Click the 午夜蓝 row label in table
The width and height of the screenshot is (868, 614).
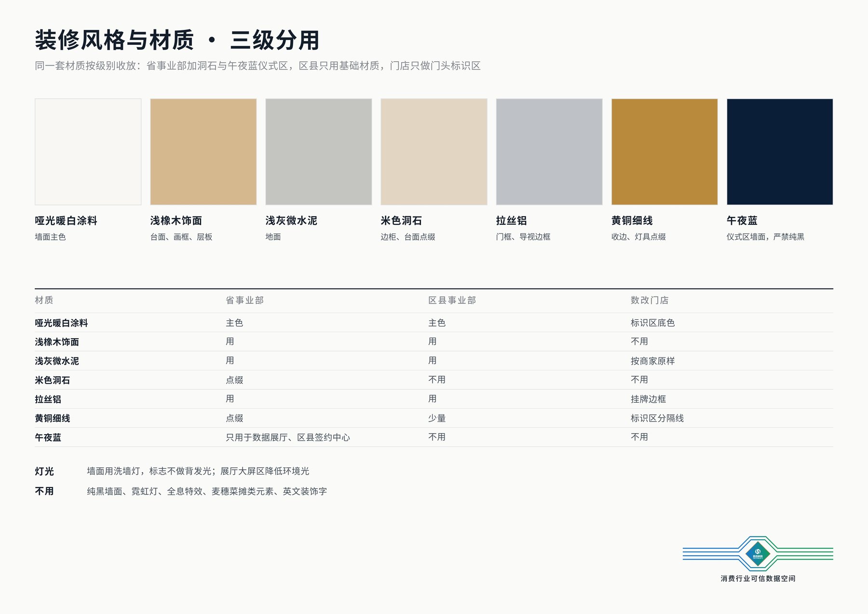tap(48, 437)
